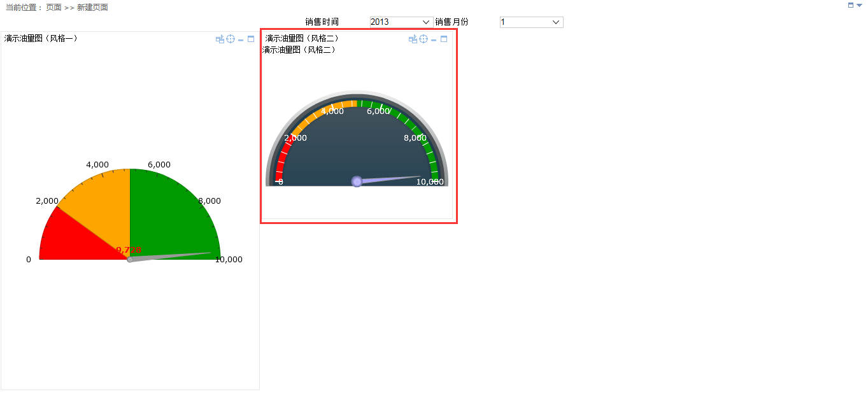The image size is (868, 394).
Task: Click the 8,000 label on 风格二 gauge
Action: pyautogui.click(x=415, y=137)
